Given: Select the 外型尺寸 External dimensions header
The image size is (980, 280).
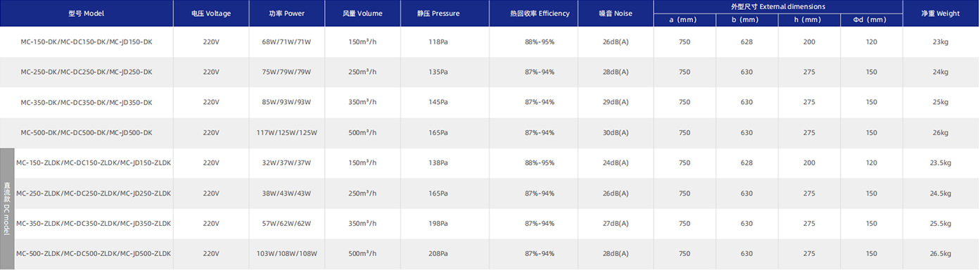Looking at the screenshot, I should pos(778,6).
